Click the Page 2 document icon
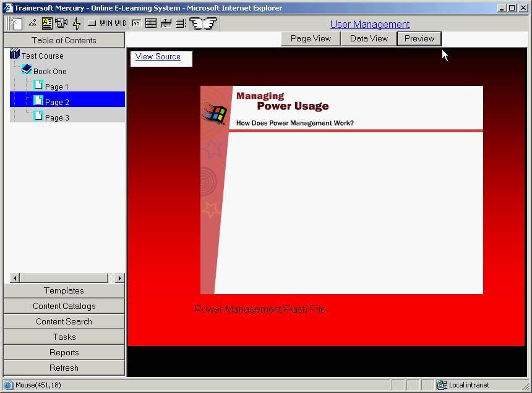The width and height of the screenshot is (532, 393). (x=38, y=100)
